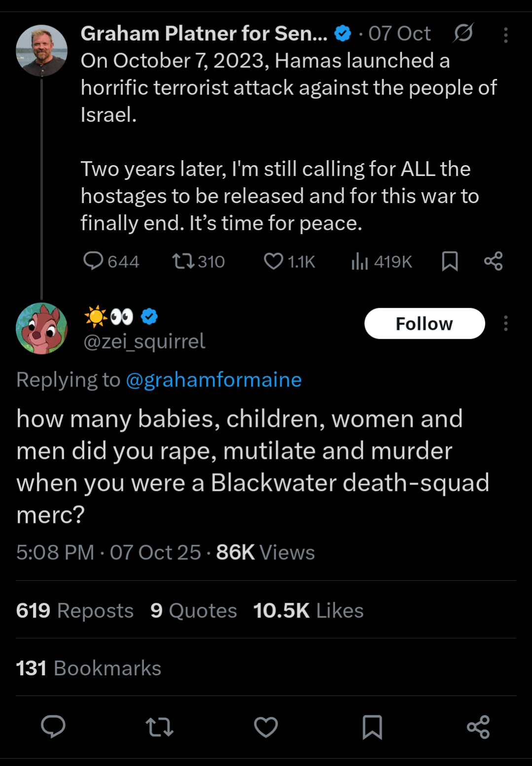Share the Graham Platner post
Screen dimensions: 532x766
(x=493, y=261)
